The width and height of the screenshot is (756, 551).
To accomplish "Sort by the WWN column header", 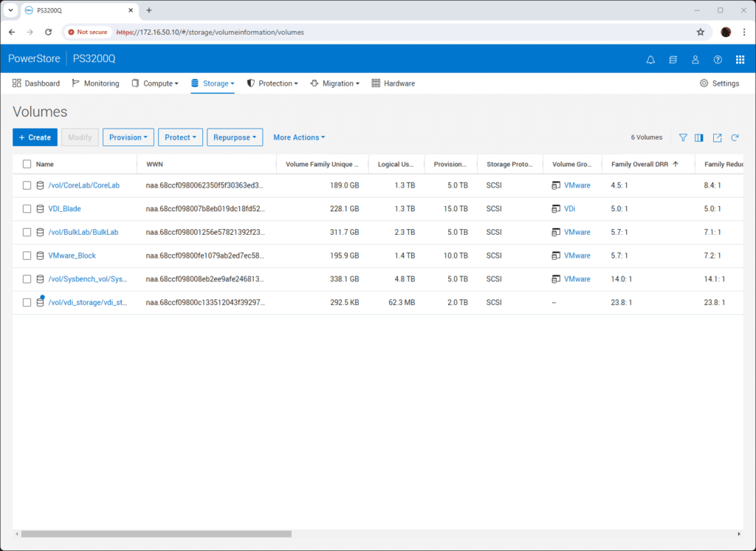I will pyautogui.click(x=154, y=164).
